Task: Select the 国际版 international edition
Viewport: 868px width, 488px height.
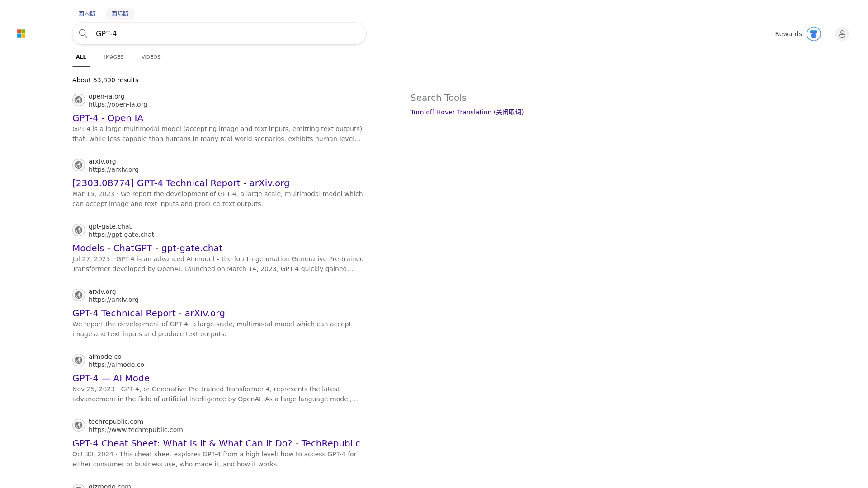Action: (x=120, y=14)
